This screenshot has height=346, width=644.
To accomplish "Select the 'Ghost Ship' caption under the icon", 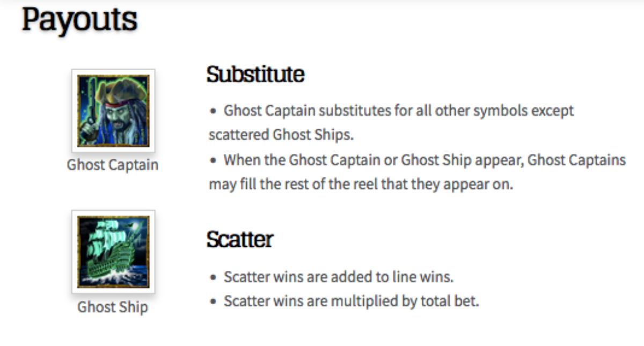I will coord(113,307).
